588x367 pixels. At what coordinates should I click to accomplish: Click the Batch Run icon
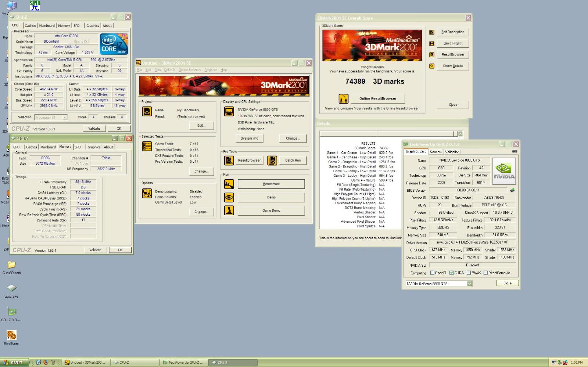point(272,161)
